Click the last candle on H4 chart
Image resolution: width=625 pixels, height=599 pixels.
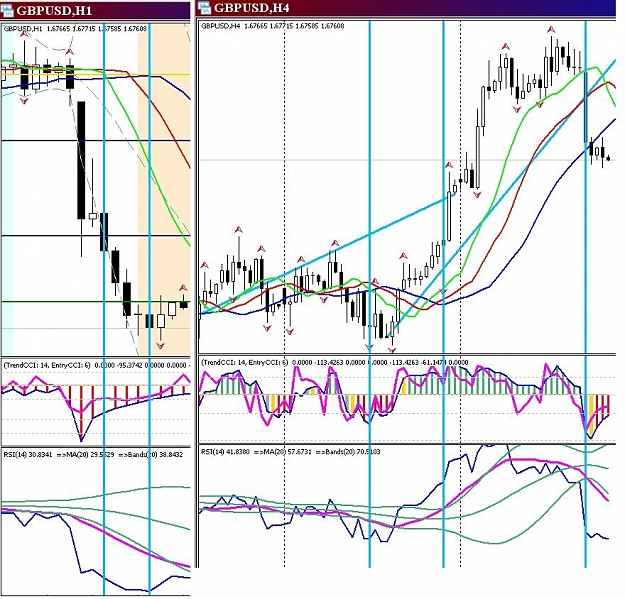pyautogui.click(x=608, y=158)
